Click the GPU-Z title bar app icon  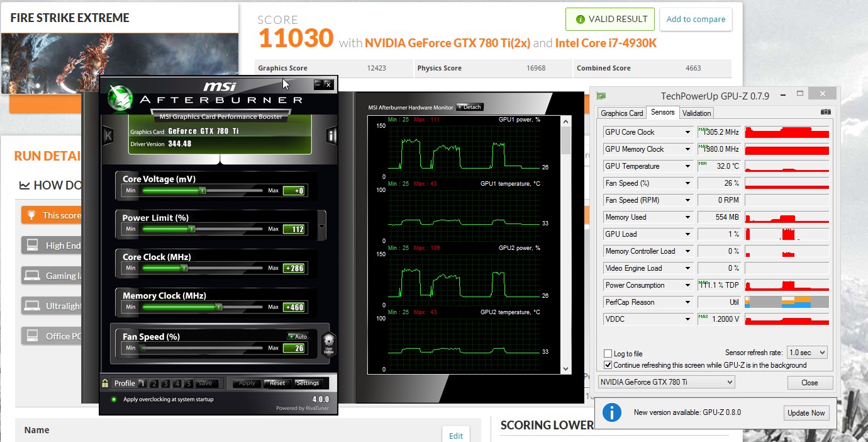602,96
